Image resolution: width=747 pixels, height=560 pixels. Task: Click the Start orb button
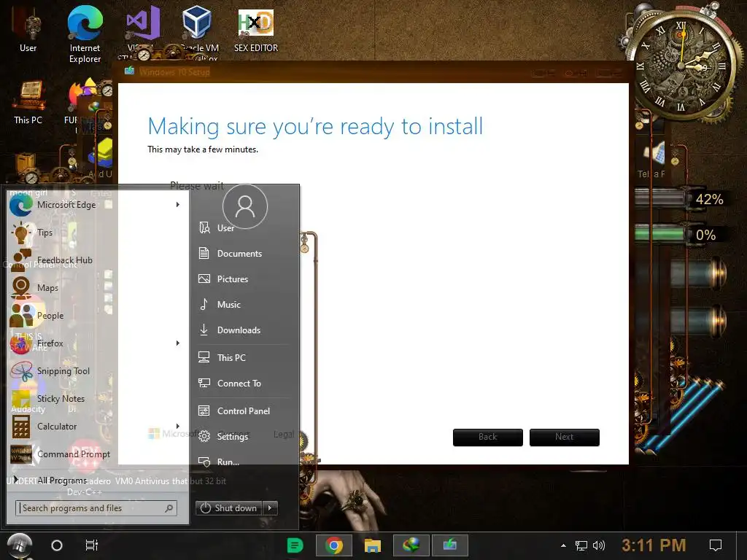(20, 545)
